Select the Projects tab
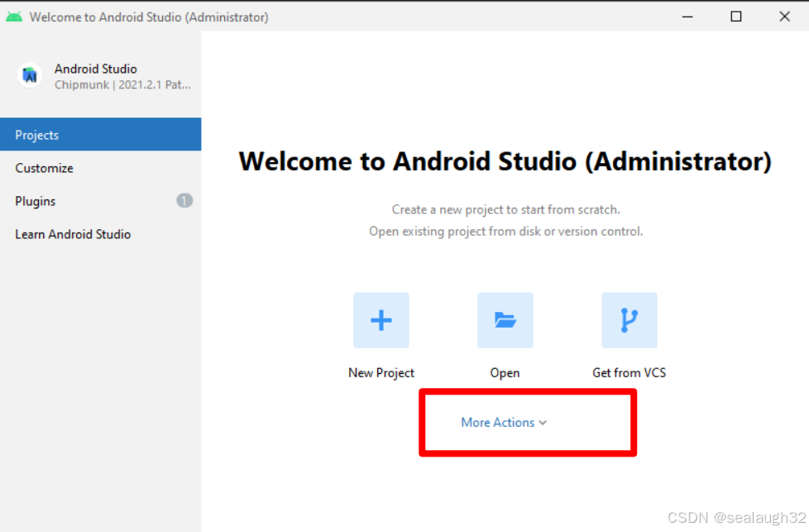This screenshot has height=532, width=809. tap(101, 135)
